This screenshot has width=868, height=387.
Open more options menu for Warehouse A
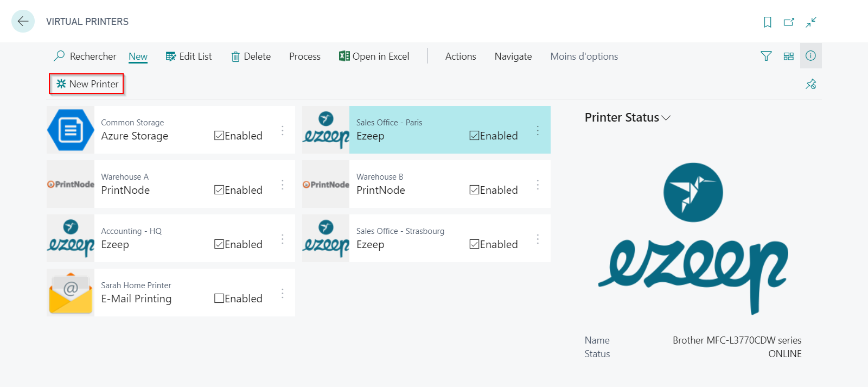click(x=283, y=185)
